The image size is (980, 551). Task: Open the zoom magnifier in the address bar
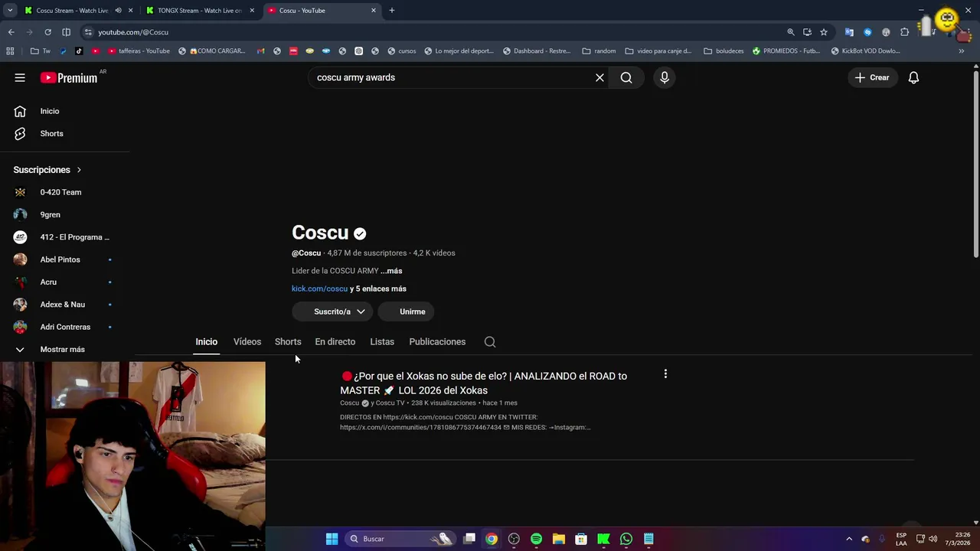click(x=790, y=32)
